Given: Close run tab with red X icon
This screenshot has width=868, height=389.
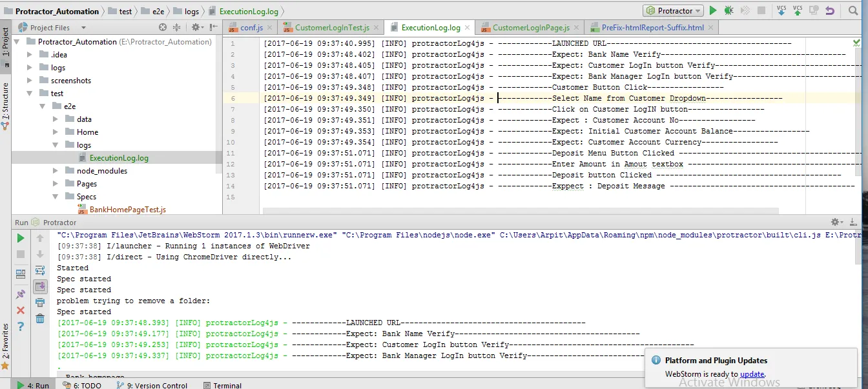Looking at the screenshot, I should [21, 310].
